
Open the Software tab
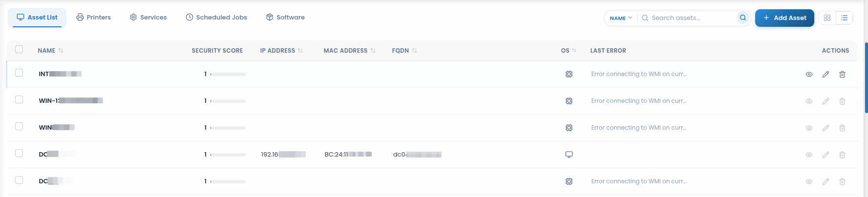(285, 17)
